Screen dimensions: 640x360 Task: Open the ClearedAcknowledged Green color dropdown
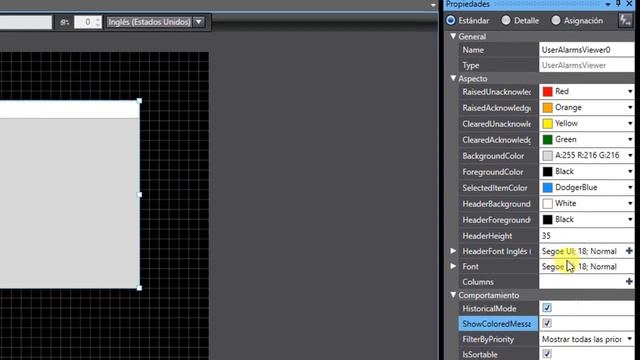pyautogui.click(x=630, y=139)
